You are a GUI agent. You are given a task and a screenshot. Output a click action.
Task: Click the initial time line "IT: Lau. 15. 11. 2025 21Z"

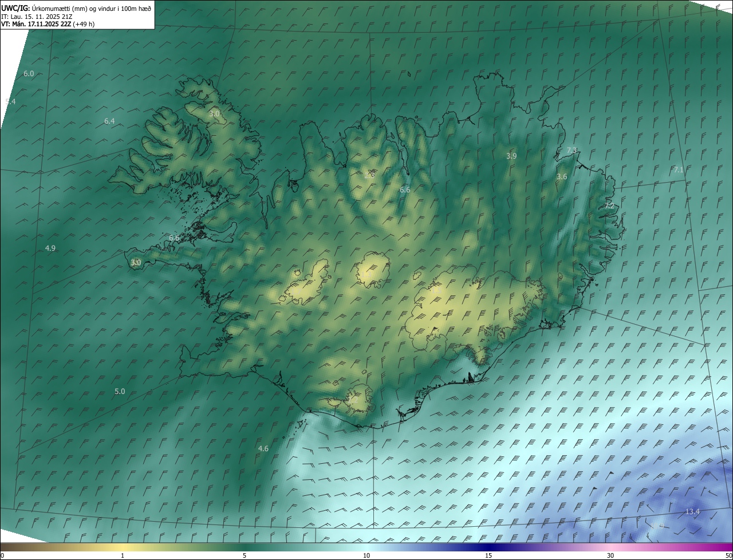tap(37, 17)
